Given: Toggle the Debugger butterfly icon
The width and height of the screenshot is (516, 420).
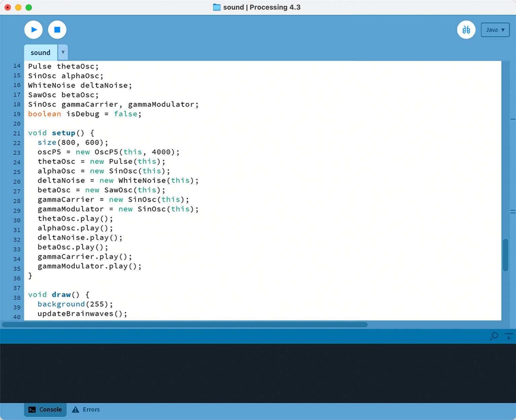Looking at the screenshot, I should (466, 30).
